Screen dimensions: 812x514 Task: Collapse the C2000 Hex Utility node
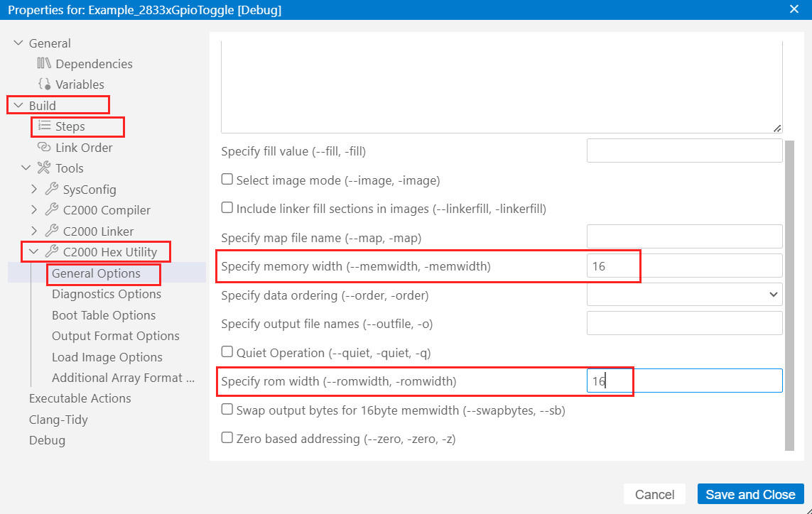33,251
